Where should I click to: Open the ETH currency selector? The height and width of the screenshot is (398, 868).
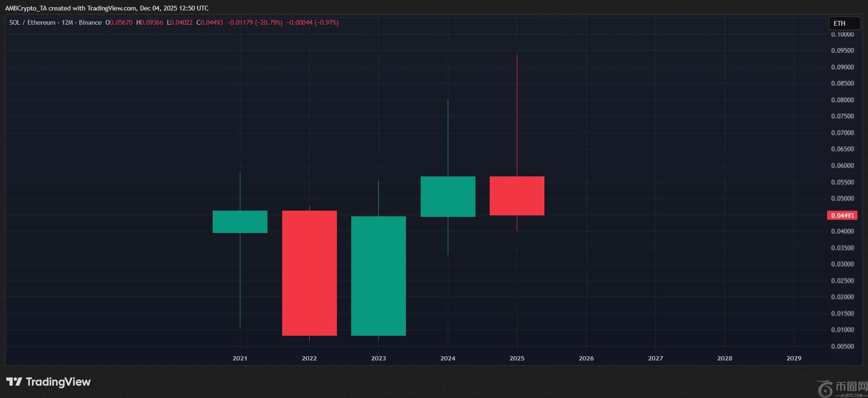click(844, 23)
